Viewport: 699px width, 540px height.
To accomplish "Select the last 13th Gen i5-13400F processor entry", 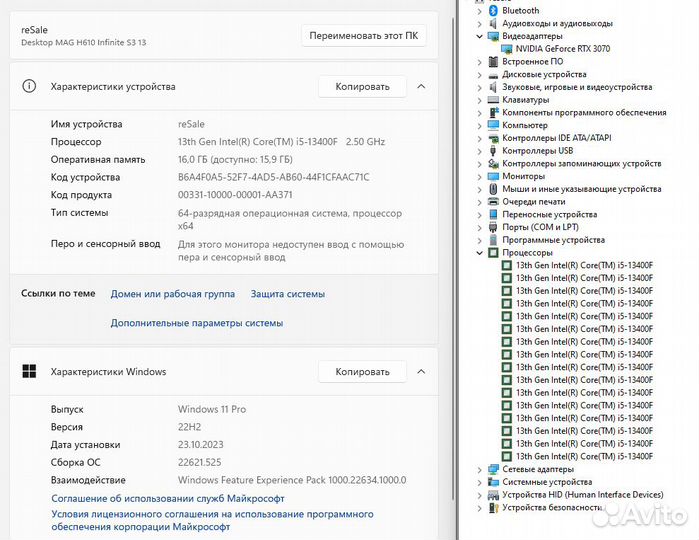I will [584, 457].
